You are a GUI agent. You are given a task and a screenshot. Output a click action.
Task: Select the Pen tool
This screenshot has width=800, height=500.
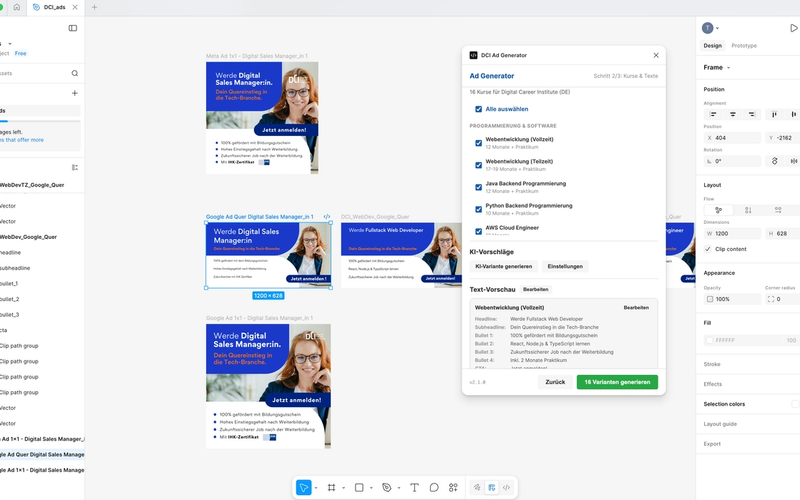tap(387, 487)
